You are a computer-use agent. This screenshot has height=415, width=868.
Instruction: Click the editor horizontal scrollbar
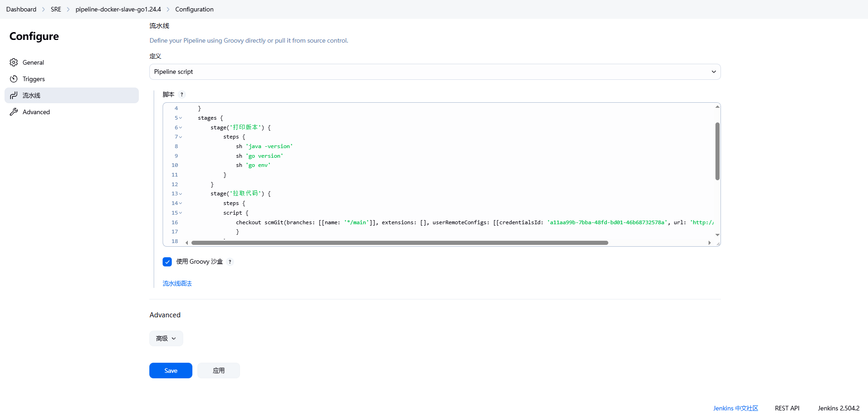[x=399, y=243]
